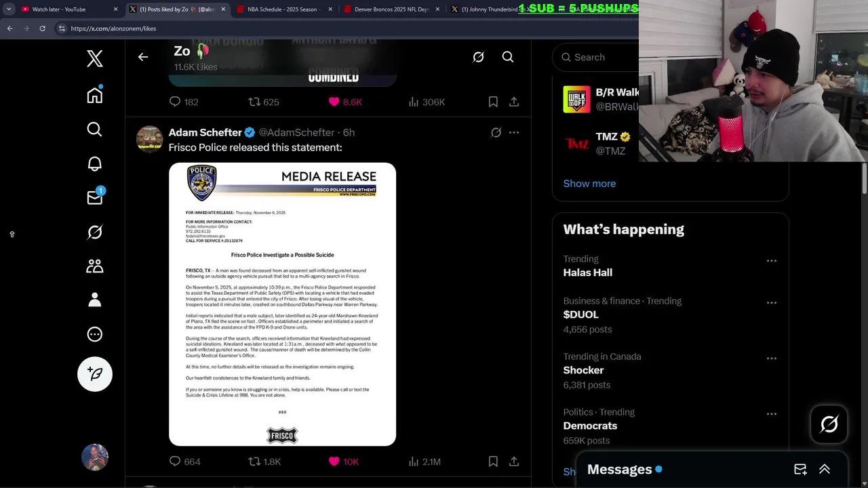
Task: Click the compose Post button
Action: pyautogui.click(x=95, y=374)
